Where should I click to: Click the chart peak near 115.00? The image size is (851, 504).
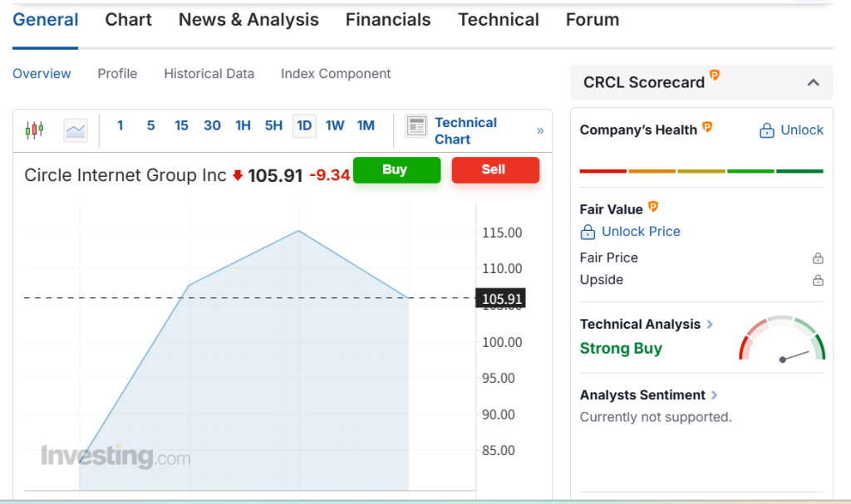(x=298, y=231)
